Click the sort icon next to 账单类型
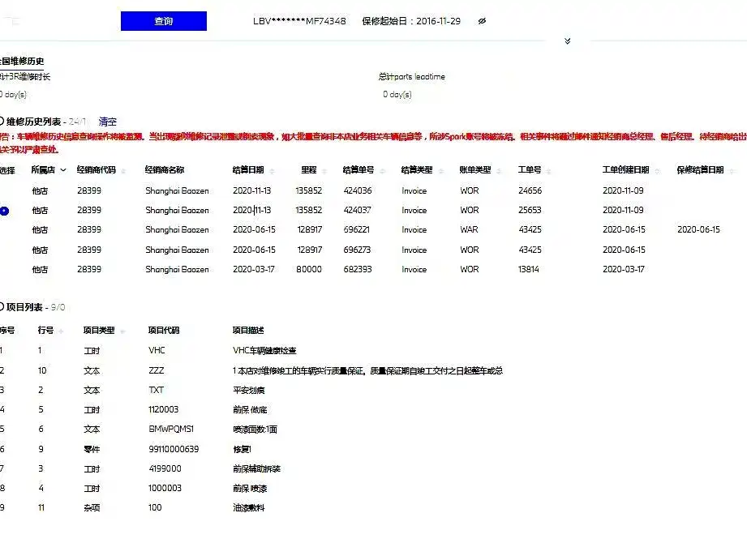 (499, 171)
